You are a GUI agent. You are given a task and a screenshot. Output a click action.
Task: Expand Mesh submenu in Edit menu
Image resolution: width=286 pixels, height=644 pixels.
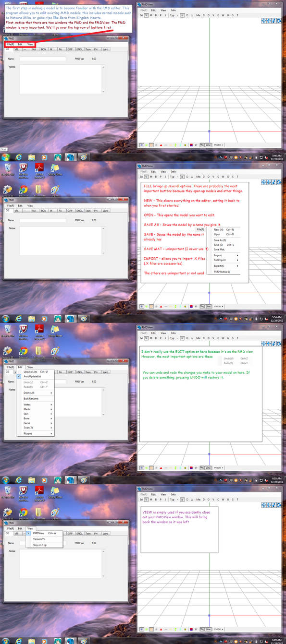[36, 409]
